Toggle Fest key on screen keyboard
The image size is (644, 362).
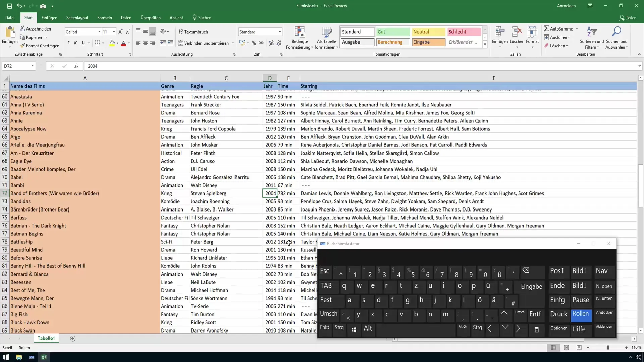[x=326, y=300]
